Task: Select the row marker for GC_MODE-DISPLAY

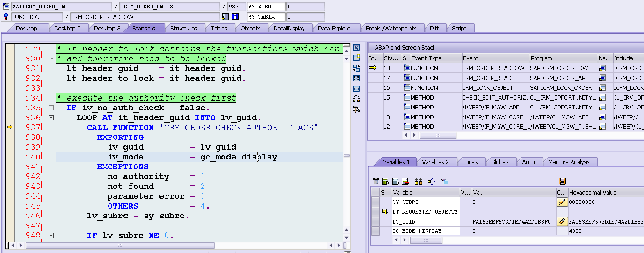Action: [x=376, y=231]
